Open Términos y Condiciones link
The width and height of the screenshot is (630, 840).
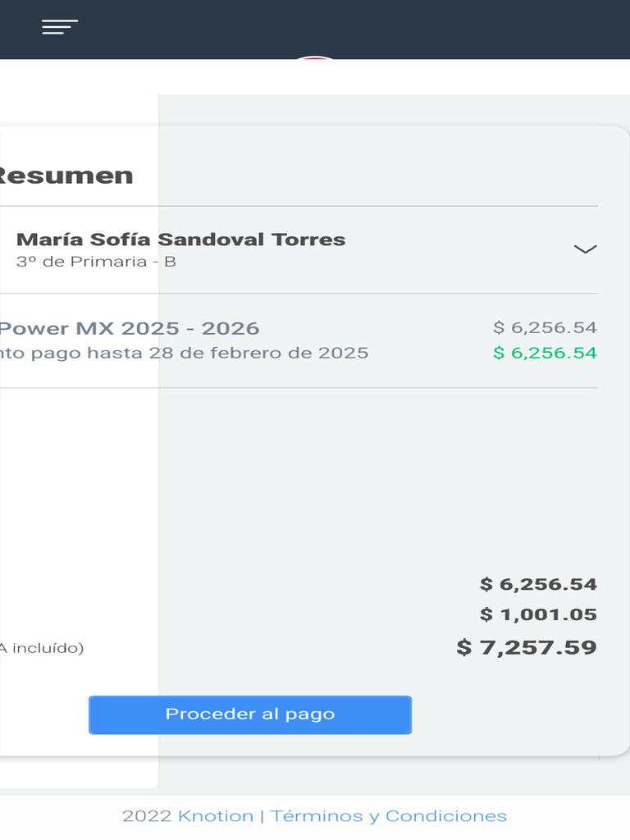[389, 816]
